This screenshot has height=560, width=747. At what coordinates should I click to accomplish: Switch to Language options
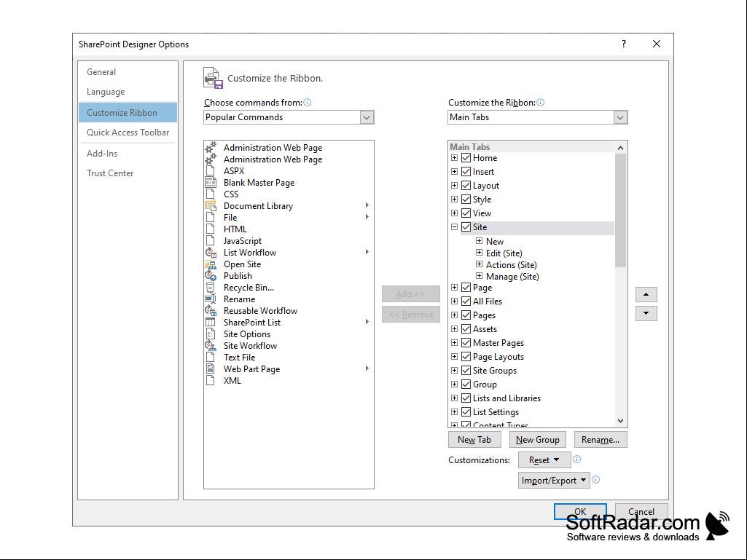tap(128, 92)
